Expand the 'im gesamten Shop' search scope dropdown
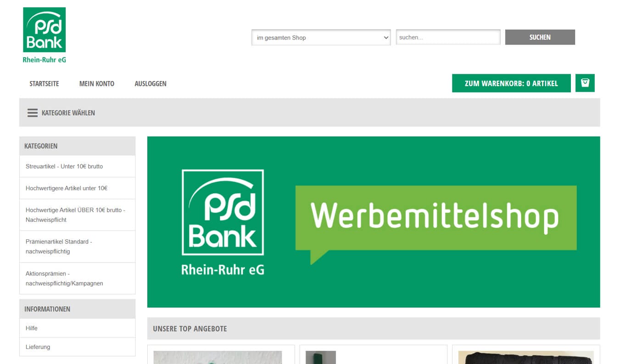The width and height of the screenshot is (620, 364). point(321,38)
